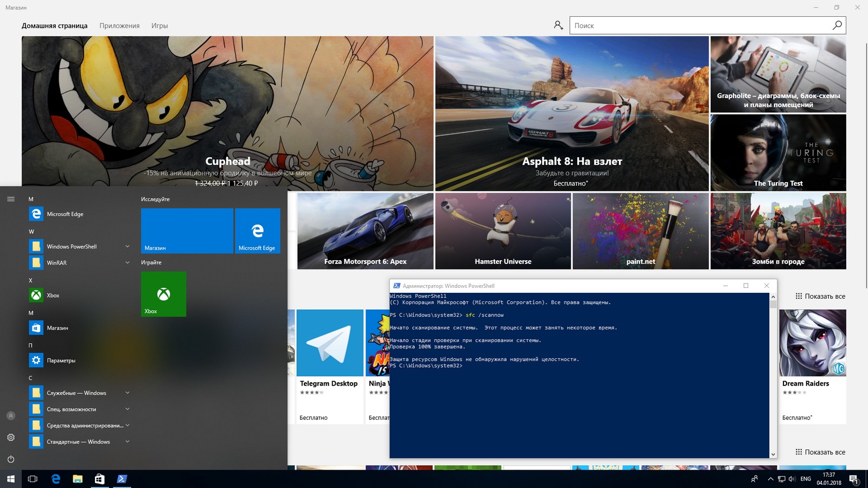Open Settings gear in Start rail

point(11,438)
